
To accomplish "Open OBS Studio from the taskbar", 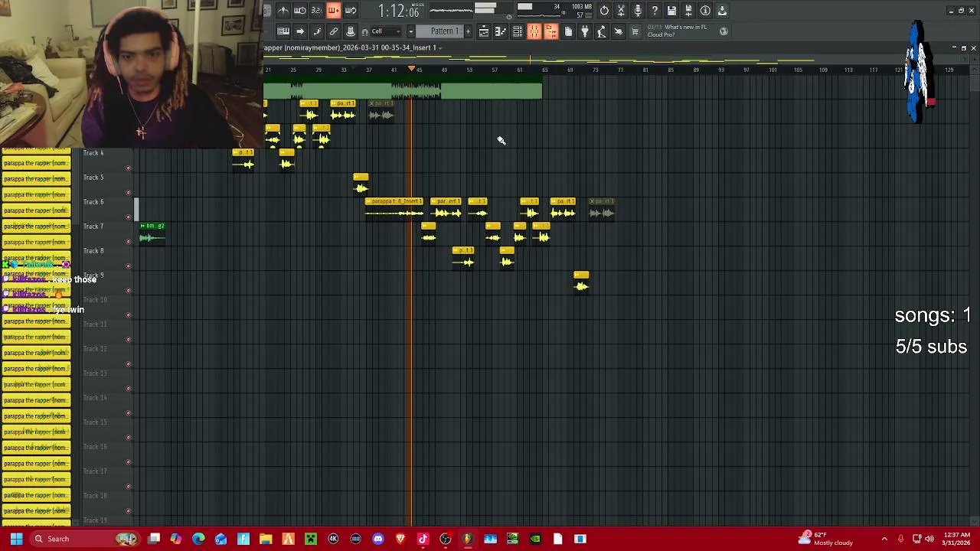I will [x=446, y=539].
